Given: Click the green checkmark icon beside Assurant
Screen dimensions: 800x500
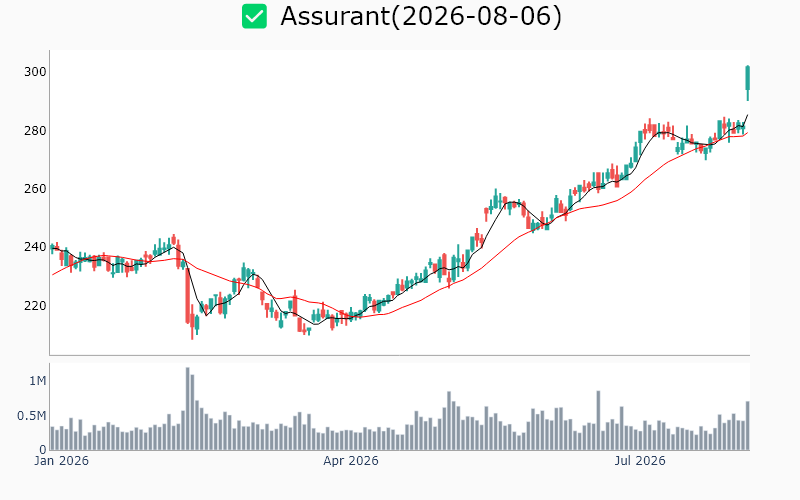Looking at the screenshot, I should pyautogui.click(x=254, y=16).
